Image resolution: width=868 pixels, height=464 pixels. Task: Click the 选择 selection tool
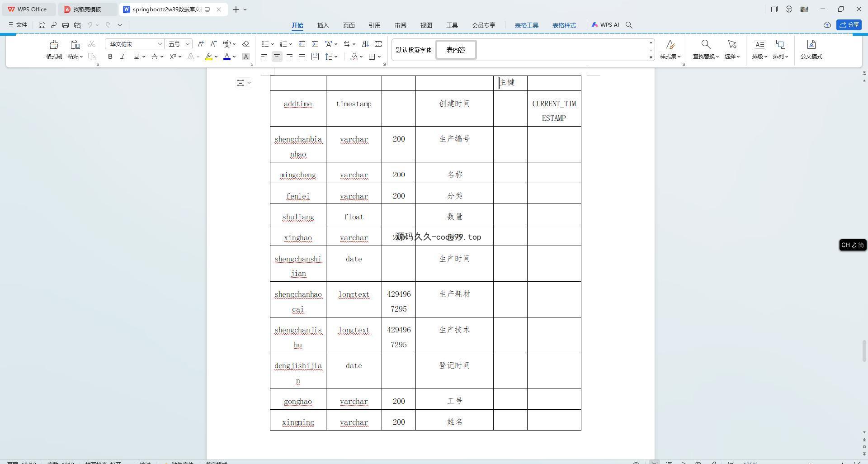pyautogui.click(x=732, y=50)
